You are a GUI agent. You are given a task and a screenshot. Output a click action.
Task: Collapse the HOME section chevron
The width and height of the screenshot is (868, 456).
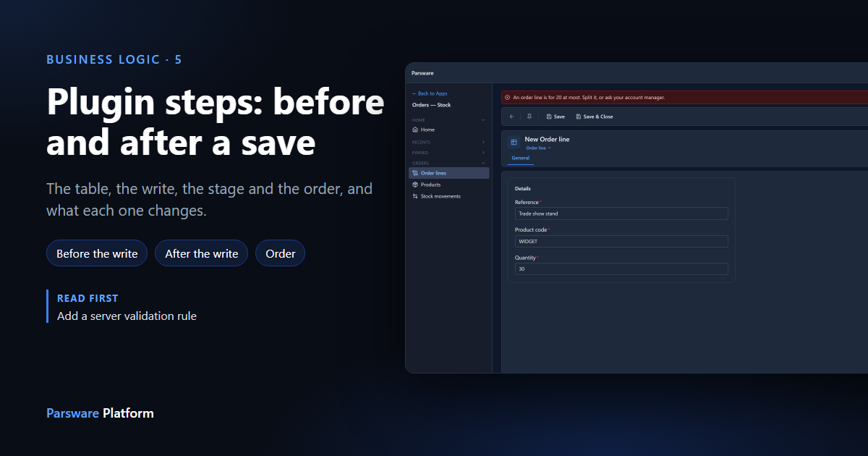coord(483,120)
